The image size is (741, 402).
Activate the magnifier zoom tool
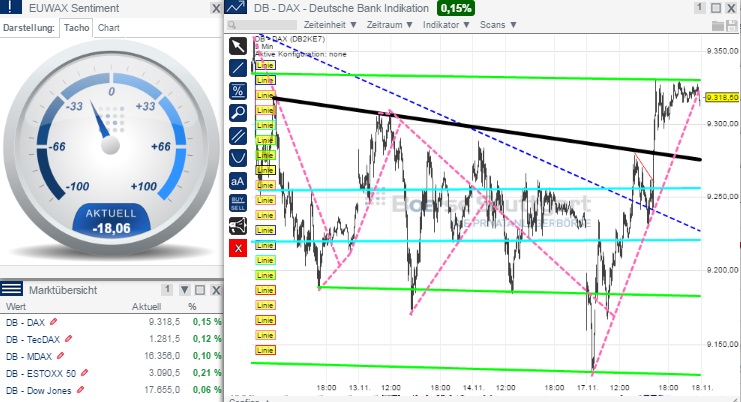[238, 113]
